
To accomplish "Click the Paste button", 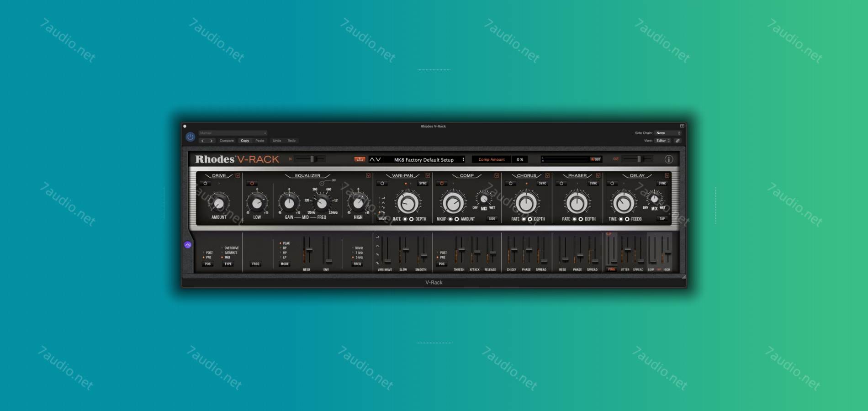I will click(259, 141).
